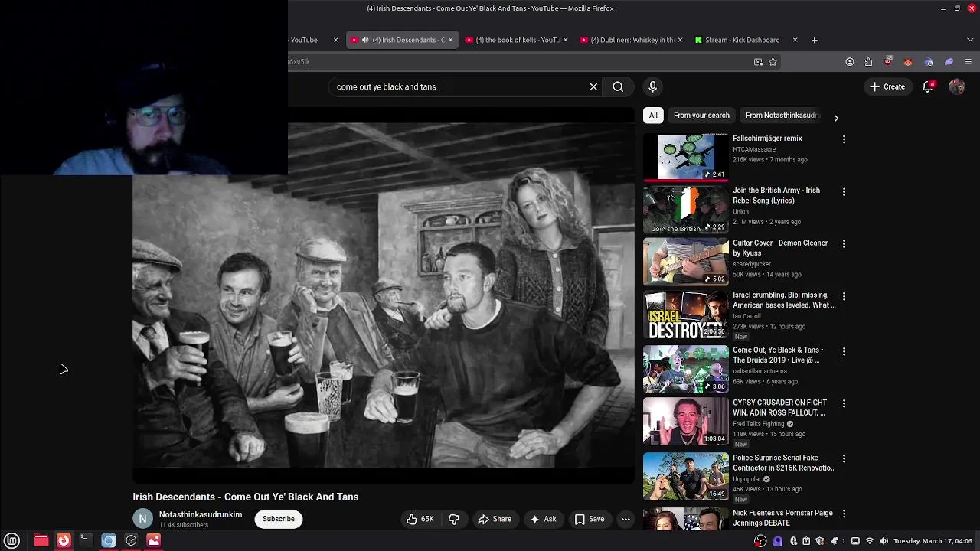Viewport: 980px width, 551px height.
Task: Click the Ask button
Action: point(543,519)
